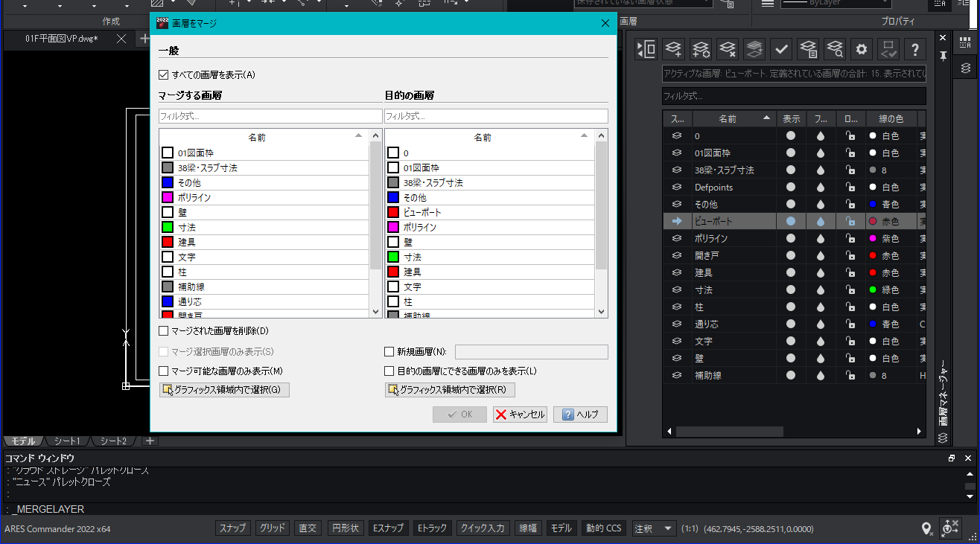Sort merge layer list by 名前 arrow
Image resolution: width=980 pixels, height=544 pixels.
tap(358, 136)
